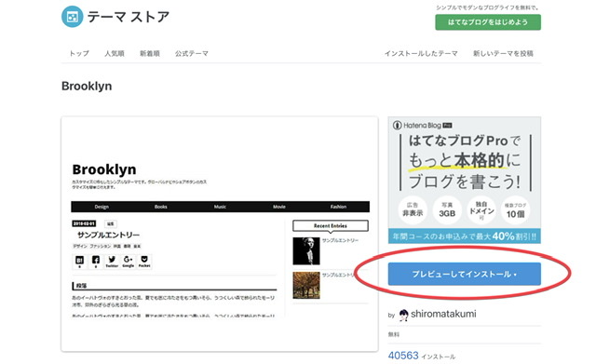This screenshot has height=364, width=596.
Task: Click the サンプルエントリー post title in preview
Action: (x=108, y=235)
